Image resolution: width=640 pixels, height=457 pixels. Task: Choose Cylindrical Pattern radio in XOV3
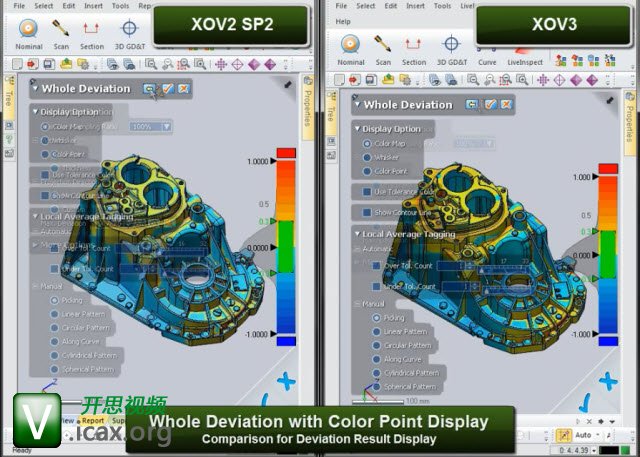[376, 373]
